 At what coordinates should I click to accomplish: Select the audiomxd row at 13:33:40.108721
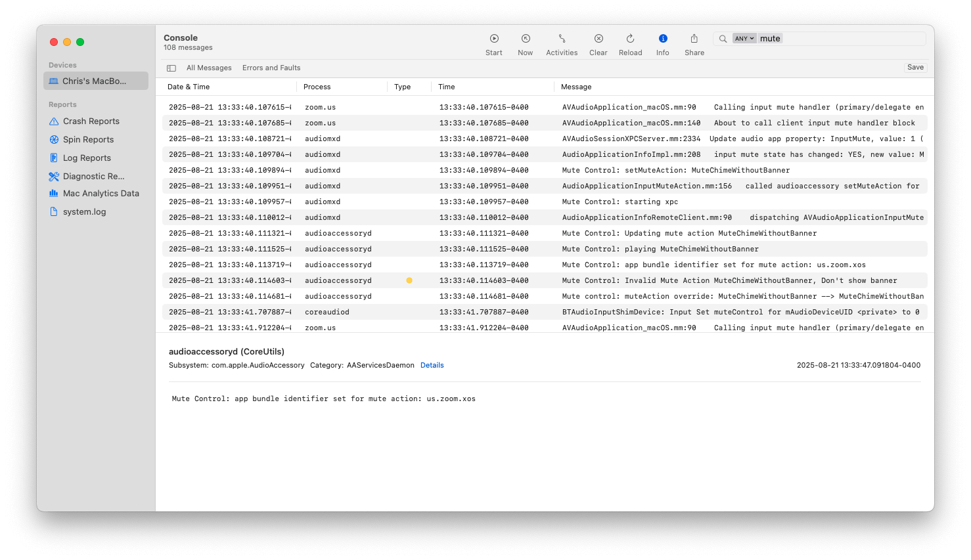[x=545, y=139]
